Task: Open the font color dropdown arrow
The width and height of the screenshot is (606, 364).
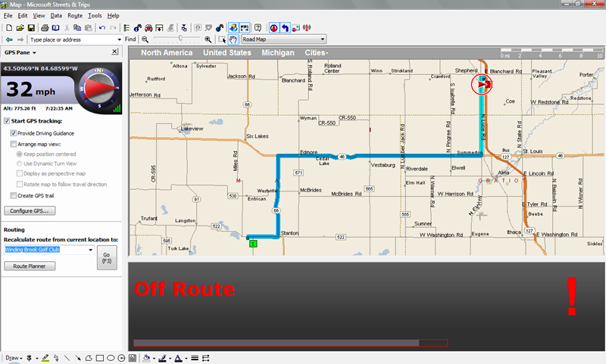Action: pyautogui.click(x=186, y=359)
